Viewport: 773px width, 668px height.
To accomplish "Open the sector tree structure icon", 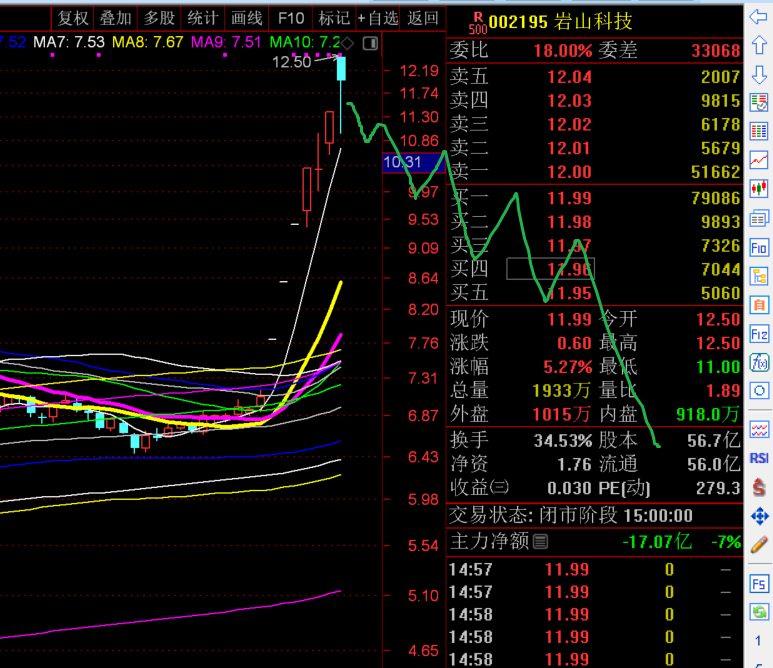I will pos(759,276).
